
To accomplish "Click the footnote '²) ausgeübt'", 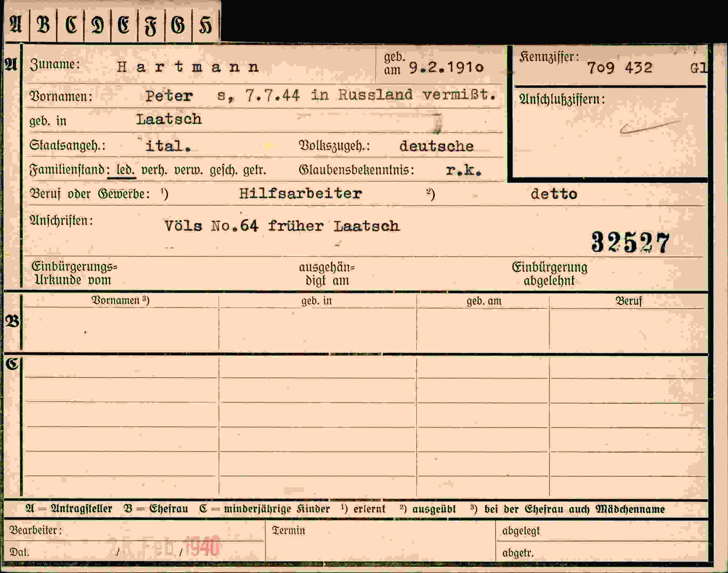I will point(428,509).
